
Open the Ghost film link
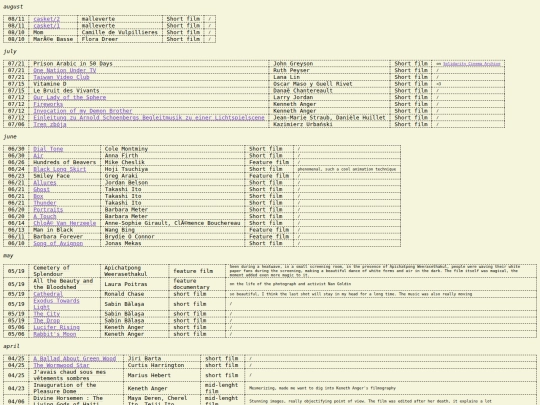point(41,189)
